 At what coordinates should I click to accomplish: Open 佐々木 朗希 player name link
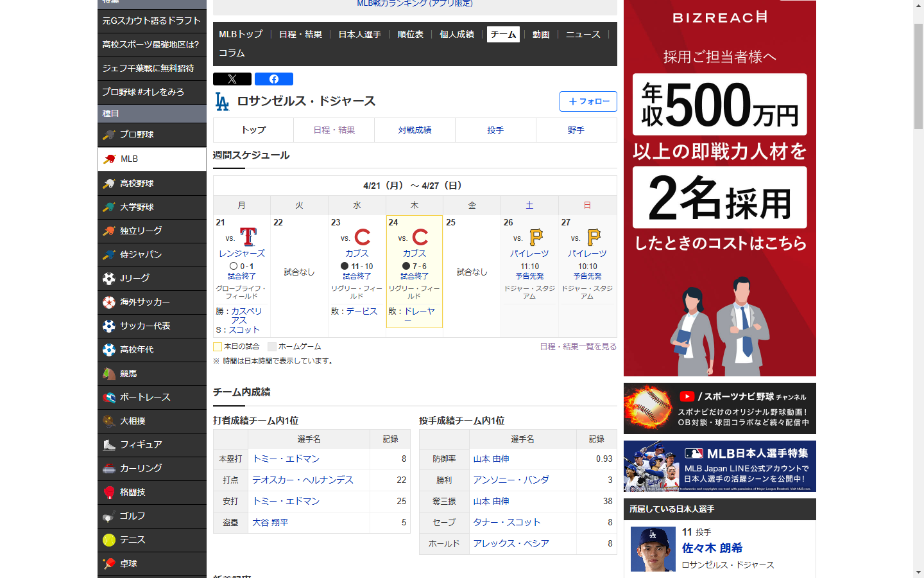click(712, 548)
